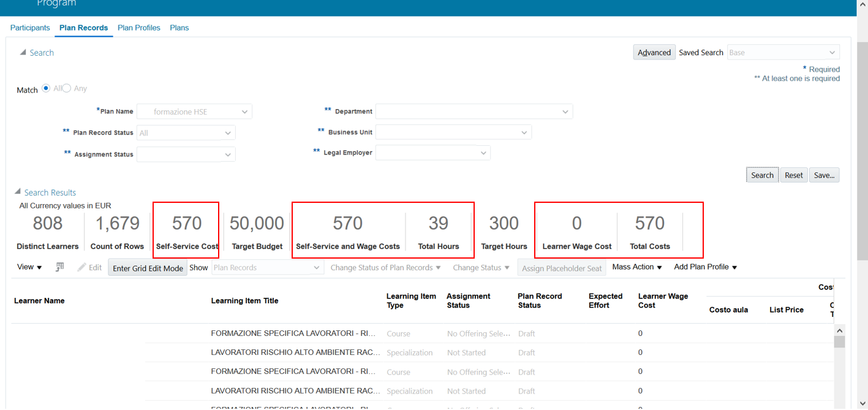The image size is (868, 410).
Task: Click the 1,679 Count of Rows tile
Action: pyautogui.click(x=117, y=232)
